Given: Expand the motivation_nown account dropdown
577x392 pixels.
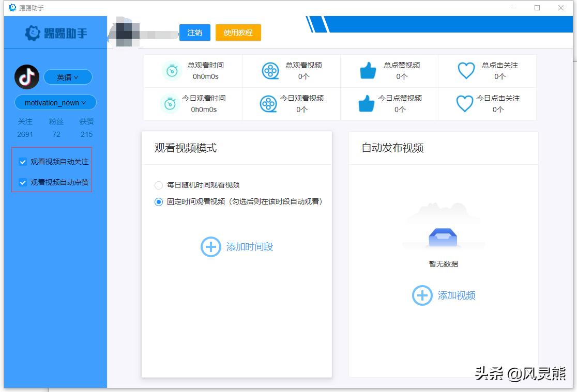Looking at the screenshot, I should click(55, 102).
